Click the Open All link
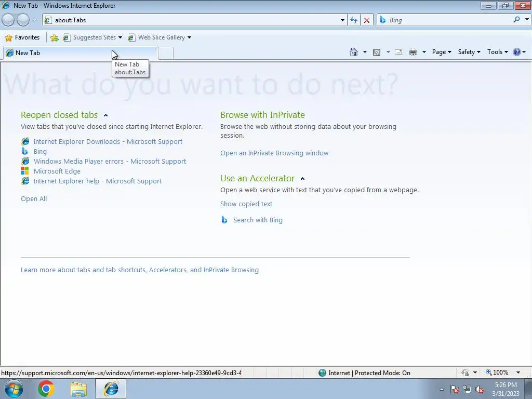 point(34,199)
